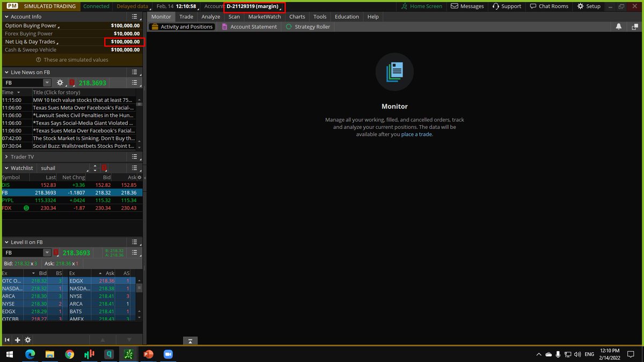Collapse sidebar with the left arrow icon

coord(7,340)
